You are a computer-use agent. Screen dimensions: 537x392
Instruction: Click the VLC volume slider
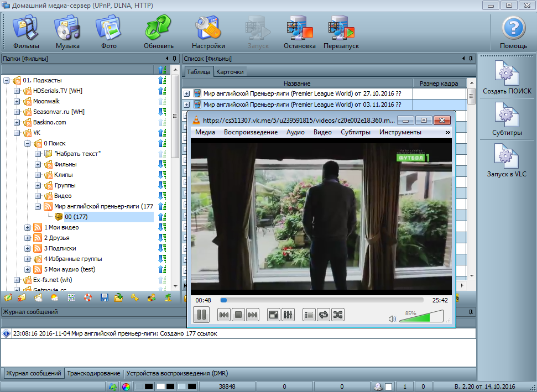pyautogui.click(x=420, y=317)
